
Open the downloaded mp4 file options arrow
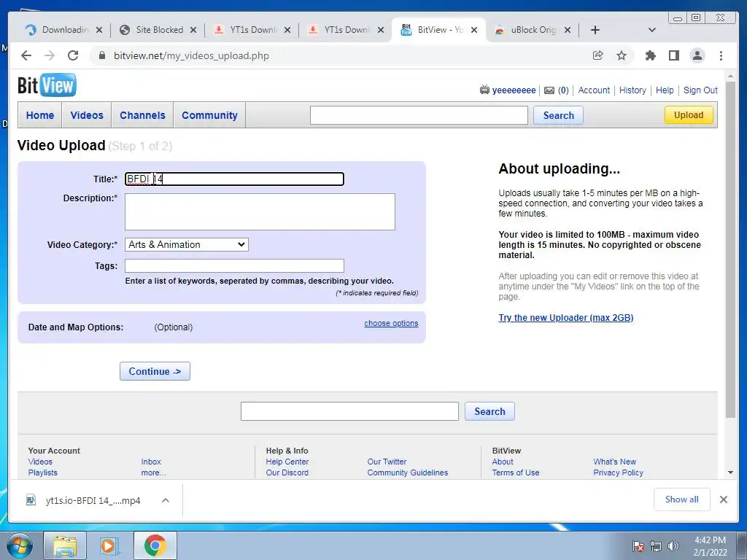(x=166, y=500)
